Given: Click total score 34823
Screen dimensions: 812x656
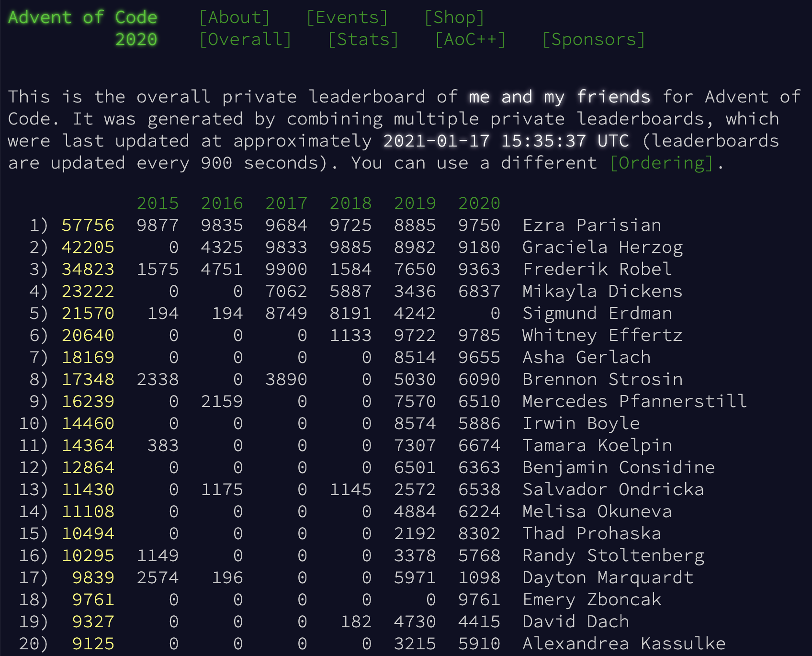Looking at the screenshot, I should click(x=88, y=270).
